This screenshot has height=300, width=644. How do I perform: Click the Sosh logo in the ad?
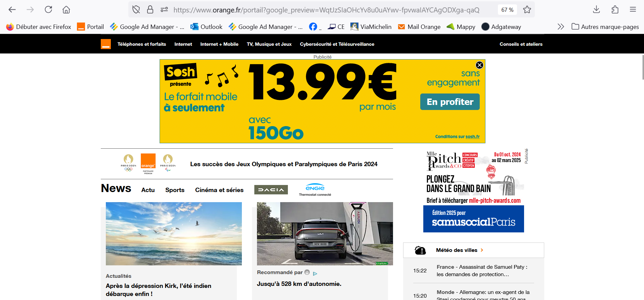pos(181,72)
